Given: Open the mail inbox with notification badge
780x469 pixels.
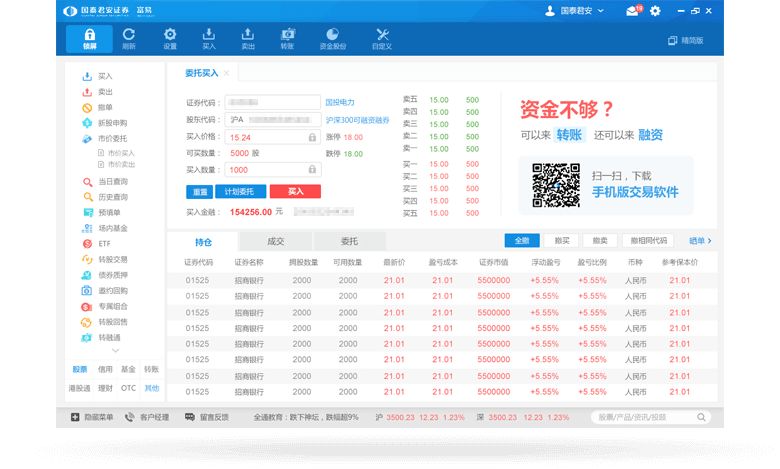Looking at the screenshot, I should pos(633,11).
